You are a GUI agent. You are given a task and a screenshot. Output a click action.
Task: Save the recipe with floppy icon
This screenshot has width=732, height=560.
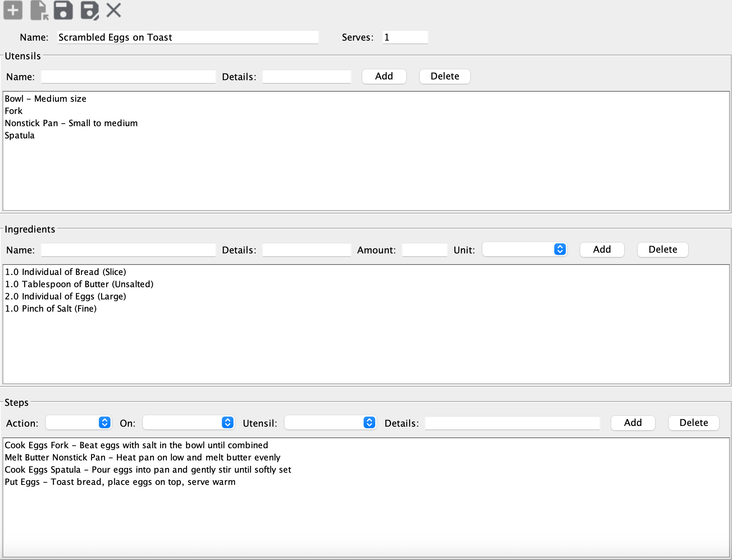[63, 10]
